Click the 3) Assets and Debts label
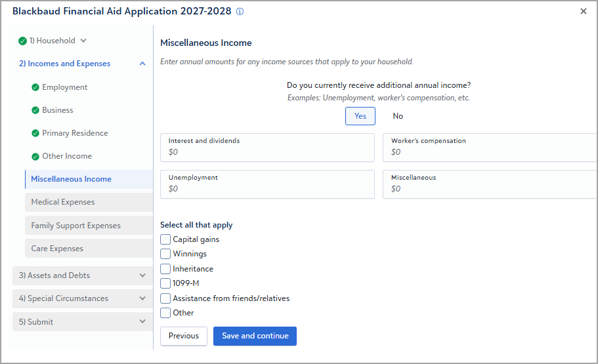The width and height of the screenshot is (598, 364). 54,275
